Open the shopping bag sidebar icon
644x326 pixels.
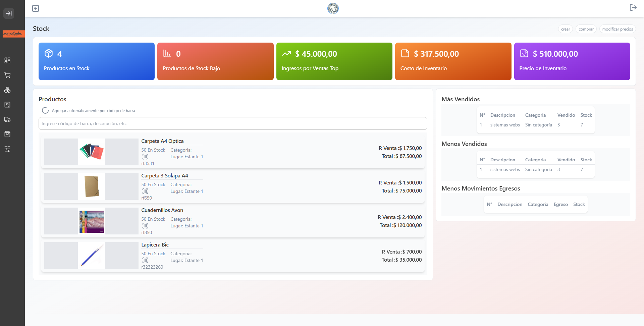pyautogui.click(x=7, y=134)
